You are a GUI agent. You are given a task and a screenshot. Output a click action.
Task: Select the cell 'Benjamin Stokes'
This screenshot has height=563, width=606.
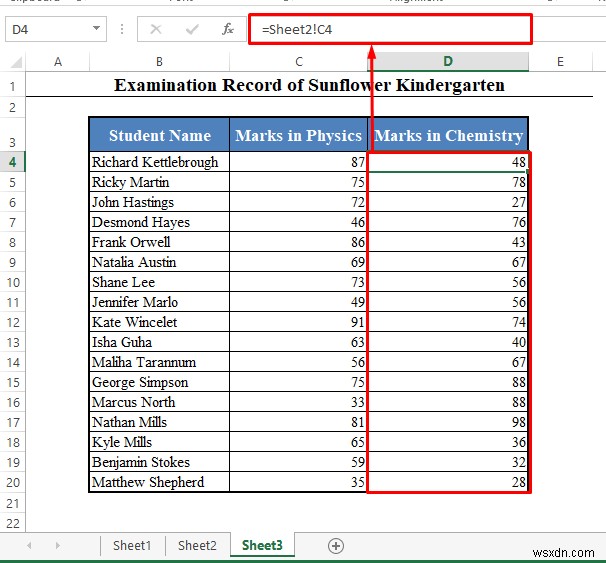click(159, 462)
